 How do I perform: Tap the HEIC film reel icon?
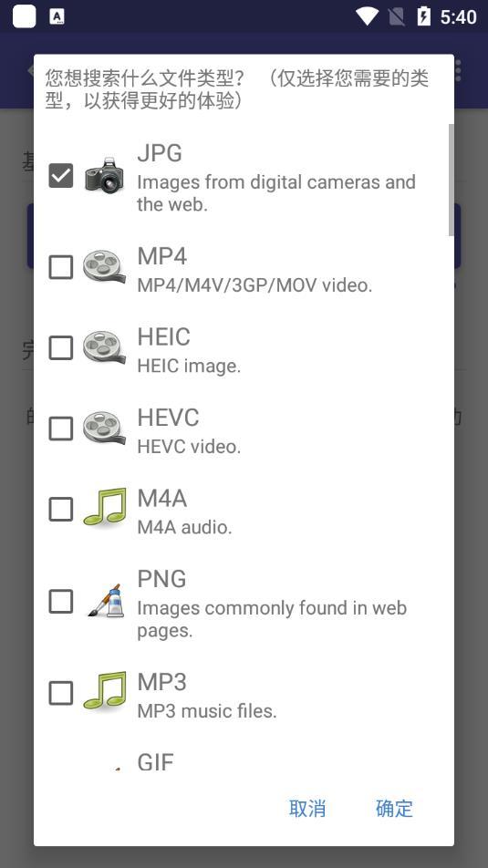click(105, 347)
